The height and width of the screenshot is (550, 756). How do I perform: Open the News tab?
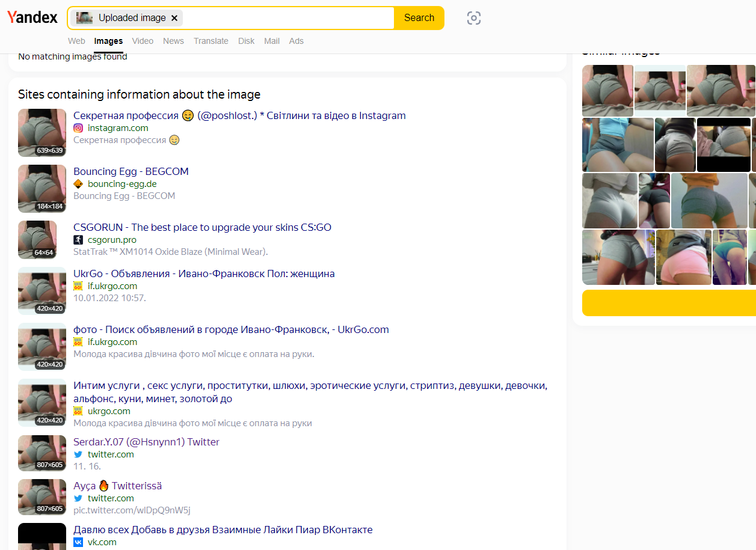[x=173, y=41]
